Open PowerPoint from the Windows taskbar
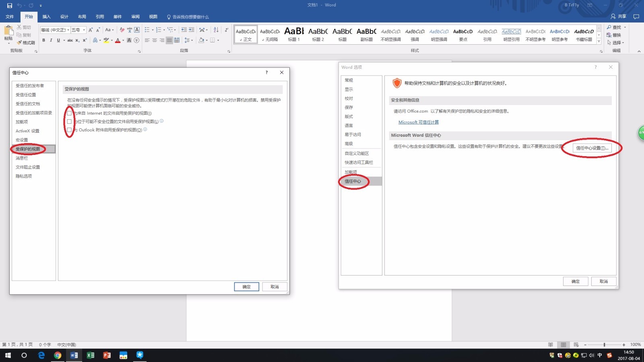 click(107, 355)
